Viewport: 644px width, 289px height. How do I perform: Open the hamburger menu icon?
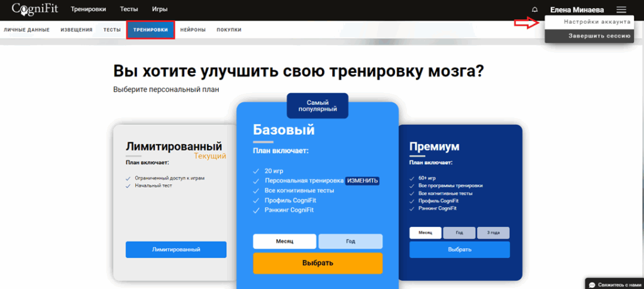(x=621, y=10)
